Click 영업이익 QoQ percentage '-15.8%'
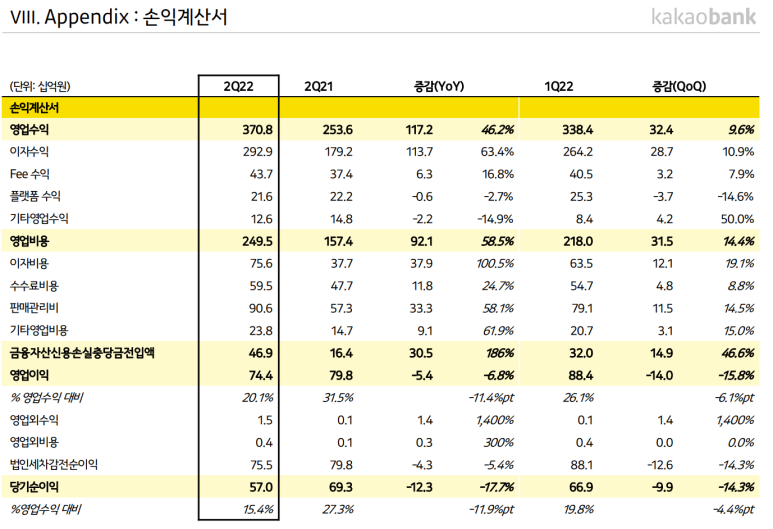The image size is (773, 529). click(737, 376)
